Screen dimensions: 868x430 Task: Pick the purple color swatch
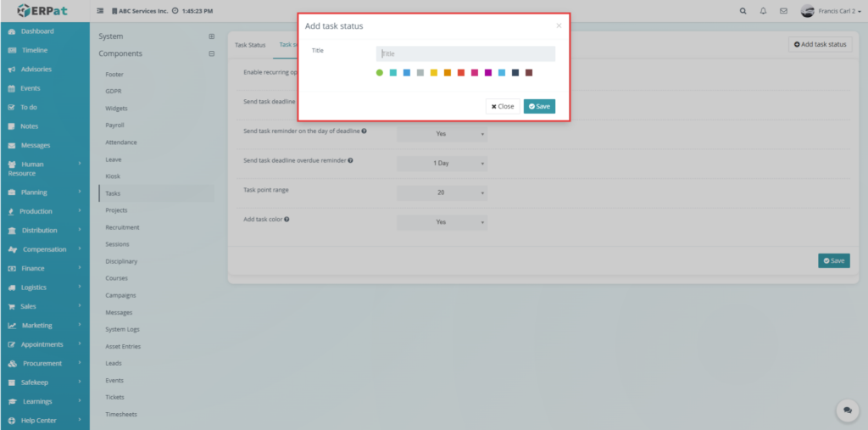[x=488, y=73]
